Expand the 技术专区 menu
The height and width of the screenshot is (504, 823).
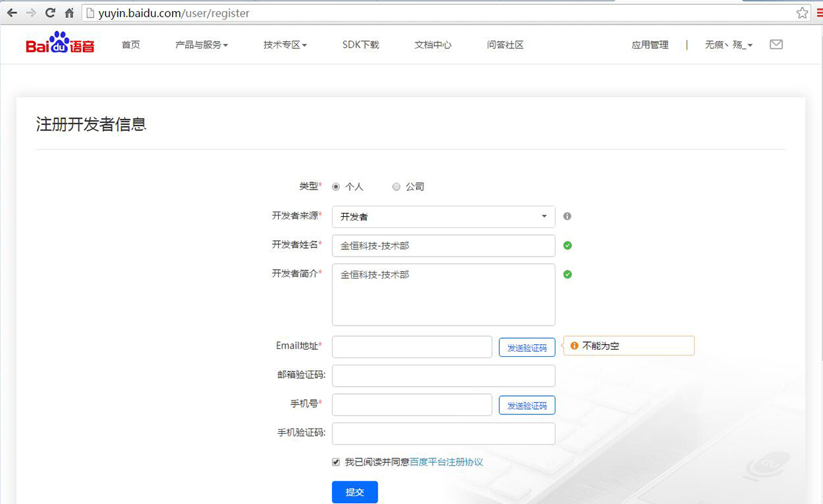pos(285,45)
